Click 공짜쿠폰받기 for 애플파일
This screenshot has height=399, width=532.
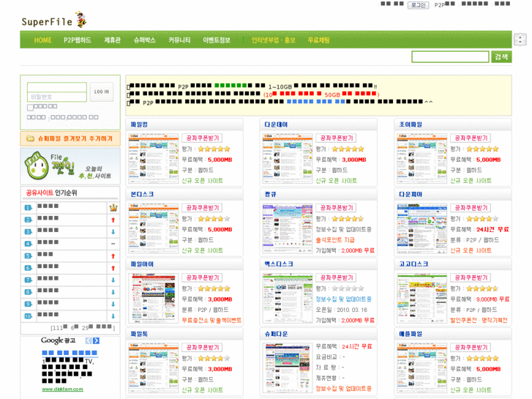tap(471, 347)
